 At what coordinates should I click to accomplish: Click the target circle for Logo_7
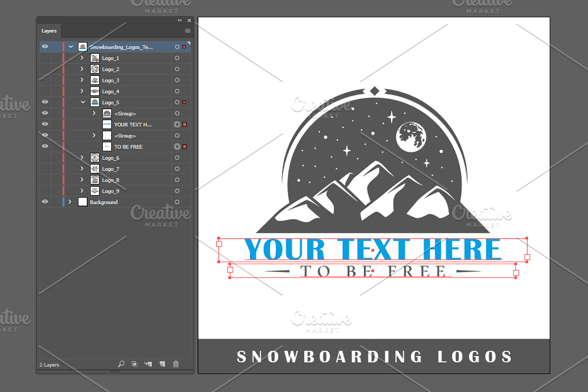177,169
